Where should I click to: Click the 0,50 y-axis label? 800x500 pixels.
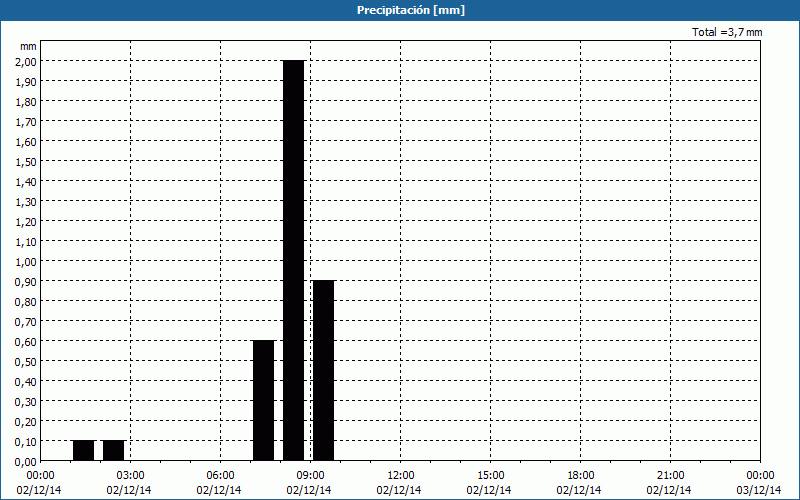tap(27, 362)
